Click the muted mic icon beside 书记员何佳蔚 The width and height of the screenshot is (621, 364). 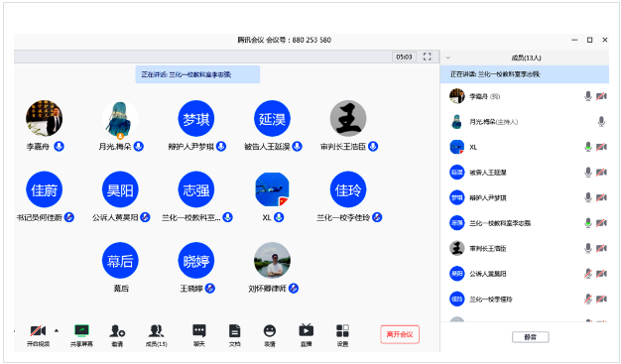[x=69, y=217]
